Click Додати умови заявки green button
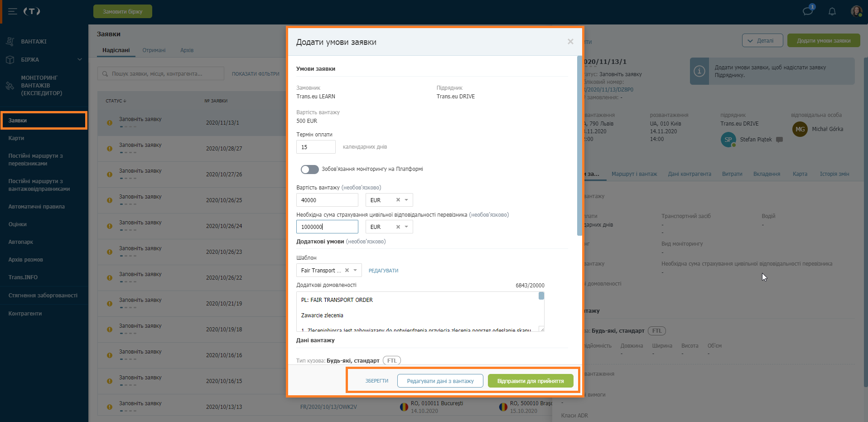The image size is (868, 422). pyautogui.click(x=824, y=40)
